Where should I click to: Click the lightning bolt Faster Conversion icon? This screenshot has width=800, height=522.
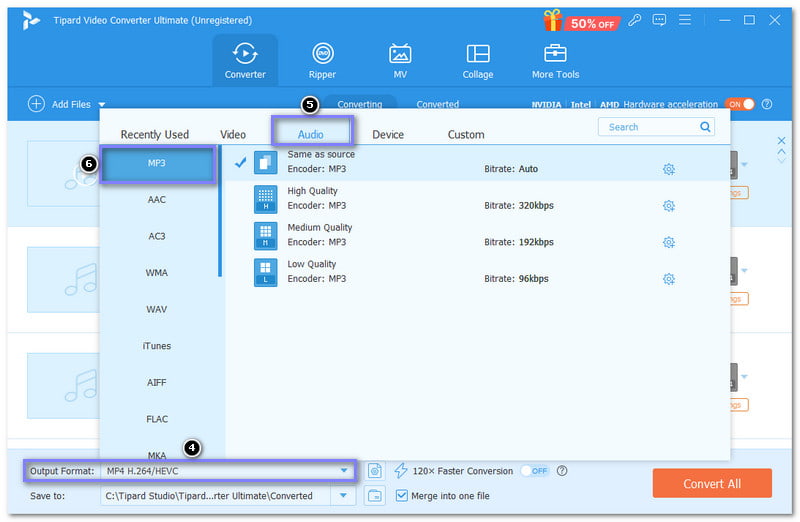point(401,470)
